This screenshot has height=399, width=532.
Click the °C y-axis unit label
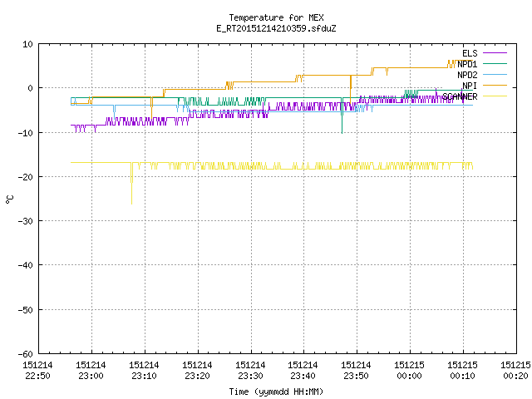9,199
